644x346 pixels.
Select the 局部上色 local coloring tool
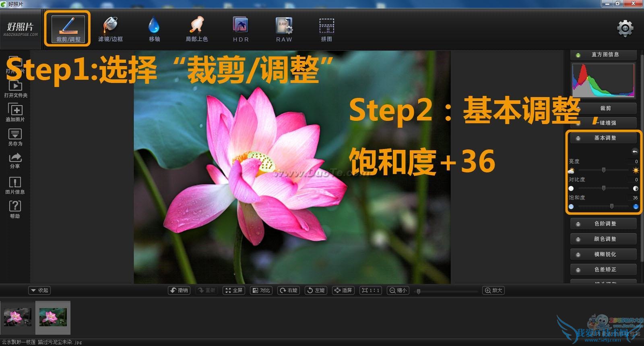(x=196, y=29)
